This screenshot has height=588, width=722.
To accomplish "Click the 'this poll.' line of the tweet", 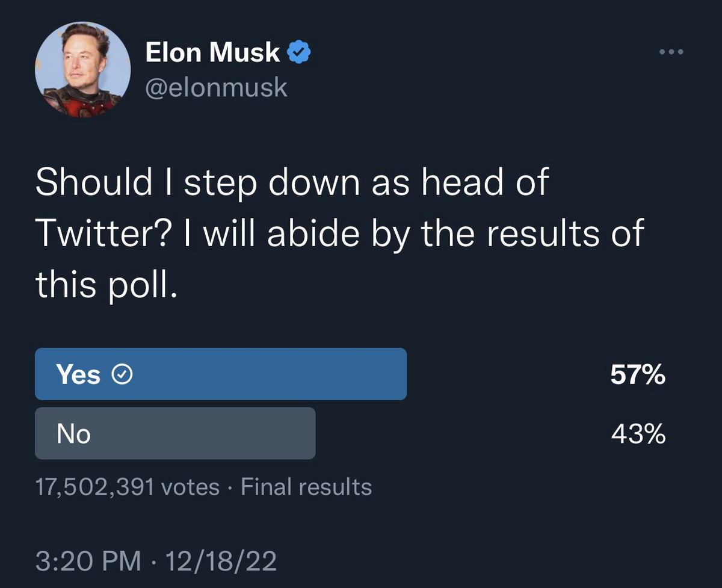I will [x=107, y=283].
